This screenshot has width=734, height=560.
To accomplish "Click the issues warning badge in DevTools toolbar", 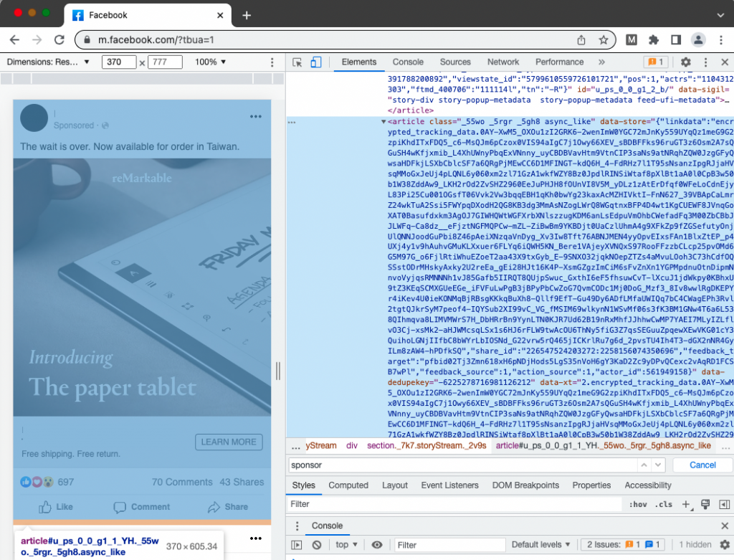I will click(655, 62).
